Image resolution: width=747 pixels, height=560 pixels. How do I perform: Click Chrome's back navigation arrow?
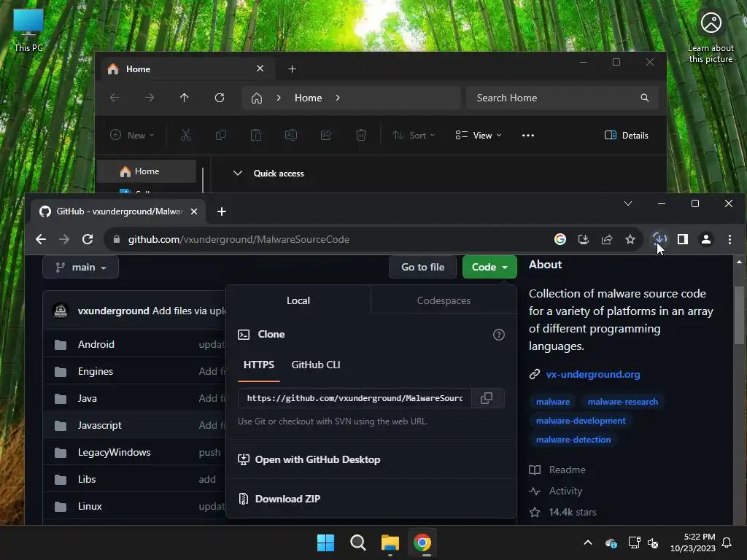point(41,239)
